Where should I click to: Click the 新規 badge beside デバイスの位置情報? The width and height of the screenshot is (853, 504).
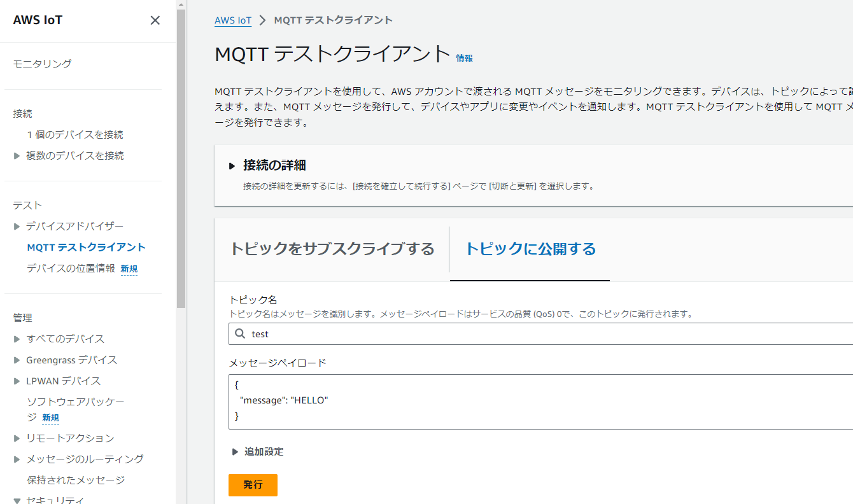pos(129,269)
